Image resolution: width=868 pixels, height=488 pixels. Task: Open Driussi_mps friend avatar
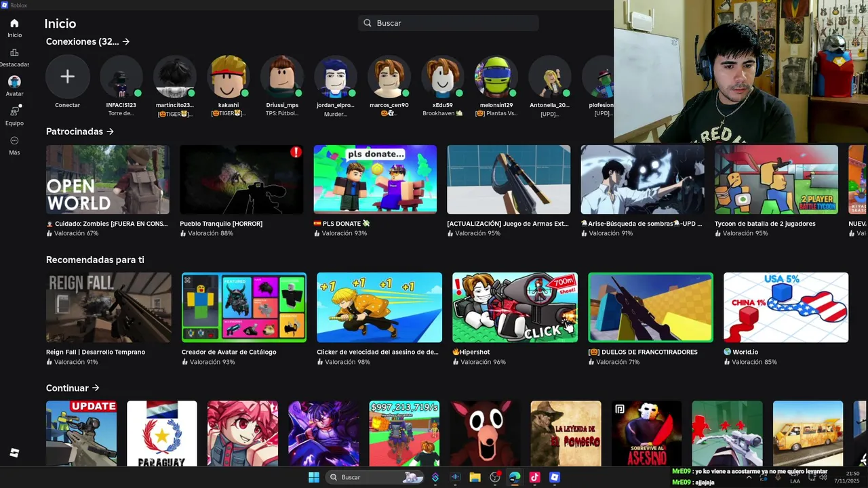tap(281, 77)
